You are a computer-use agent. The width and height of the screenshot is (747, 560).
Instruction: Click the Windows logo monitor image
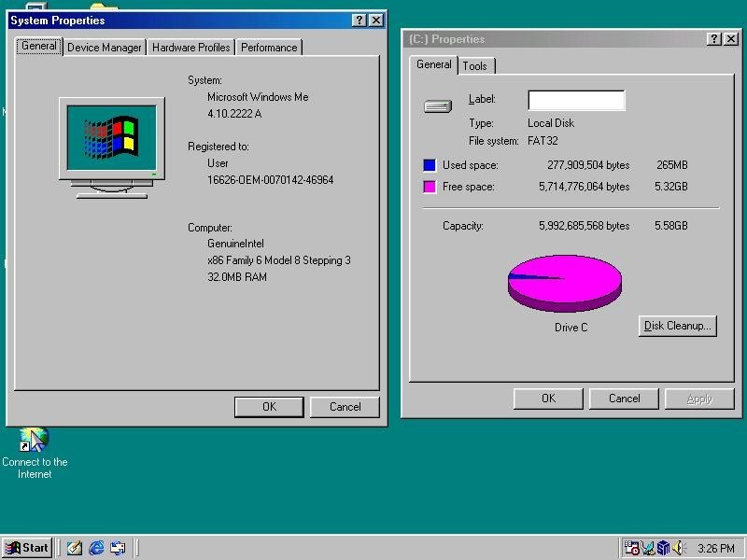112,147
